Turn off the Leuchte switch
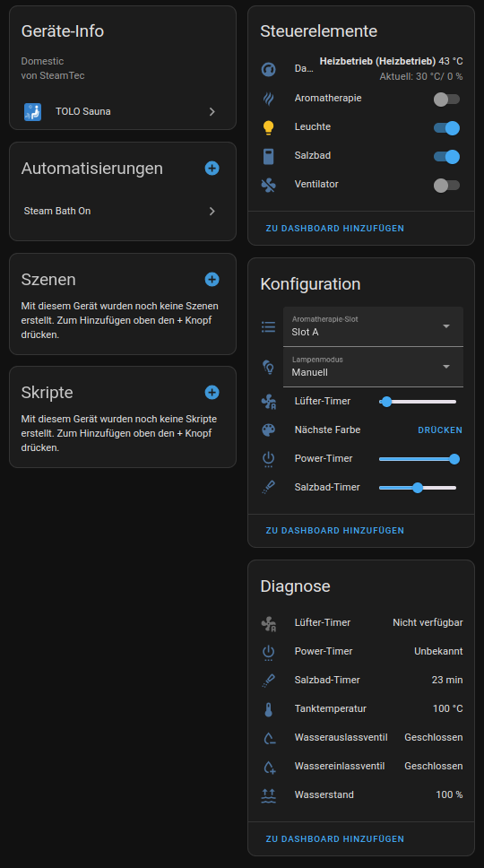This screenshot has width=484, height=868. point(446,128)
